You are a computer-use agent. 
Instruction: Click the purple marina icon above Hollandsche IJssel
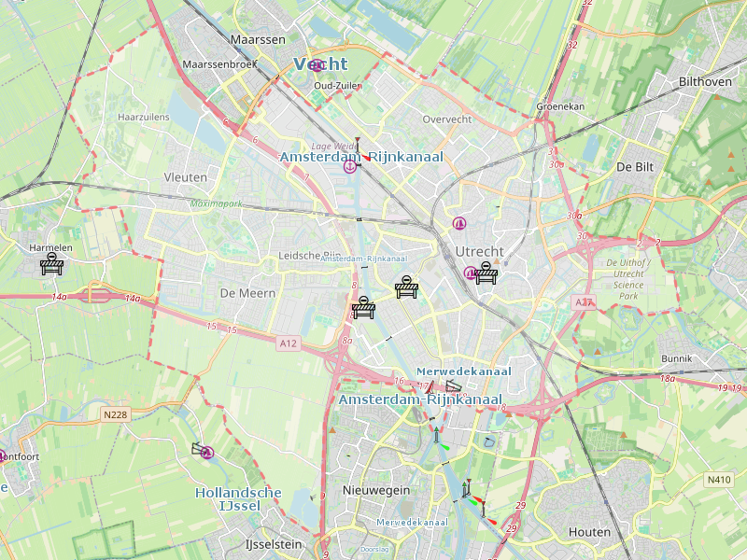pos(207,453)
